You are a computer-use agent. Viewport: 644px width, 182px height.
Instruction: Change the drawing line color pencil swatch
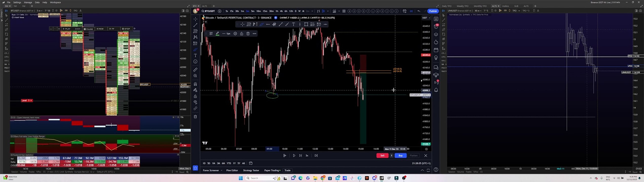217,34
